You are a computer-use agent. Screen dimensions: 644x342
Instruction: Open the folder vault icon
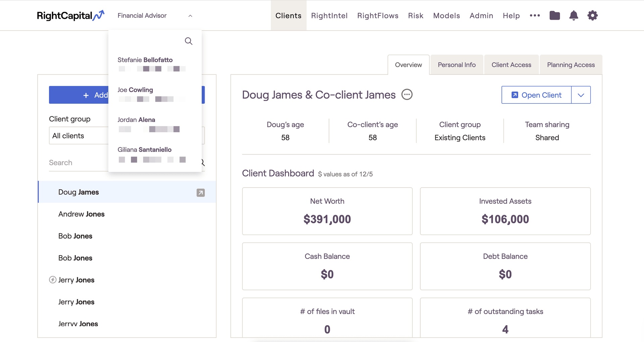point(554,15)
